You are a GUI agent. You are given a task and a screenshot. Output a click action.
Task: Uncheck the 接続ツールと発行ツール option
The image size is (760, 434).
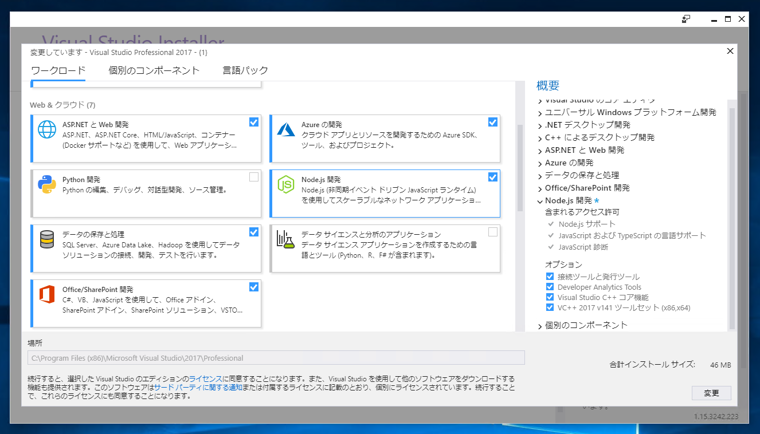pos(550,276)
